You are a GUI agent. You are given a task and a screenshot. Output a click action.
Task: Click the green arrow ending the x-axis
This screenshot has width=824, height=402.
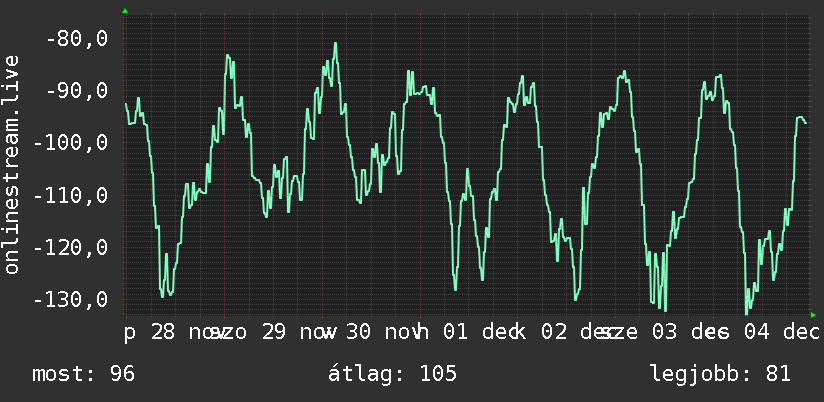click(813, 315)
